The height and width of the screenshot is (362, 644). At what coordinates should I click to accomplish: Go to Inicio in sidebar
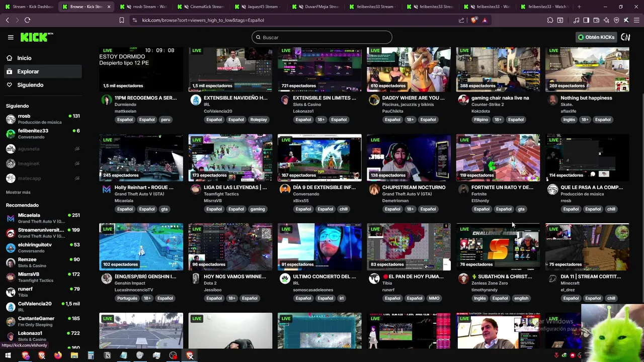point(24,58)
